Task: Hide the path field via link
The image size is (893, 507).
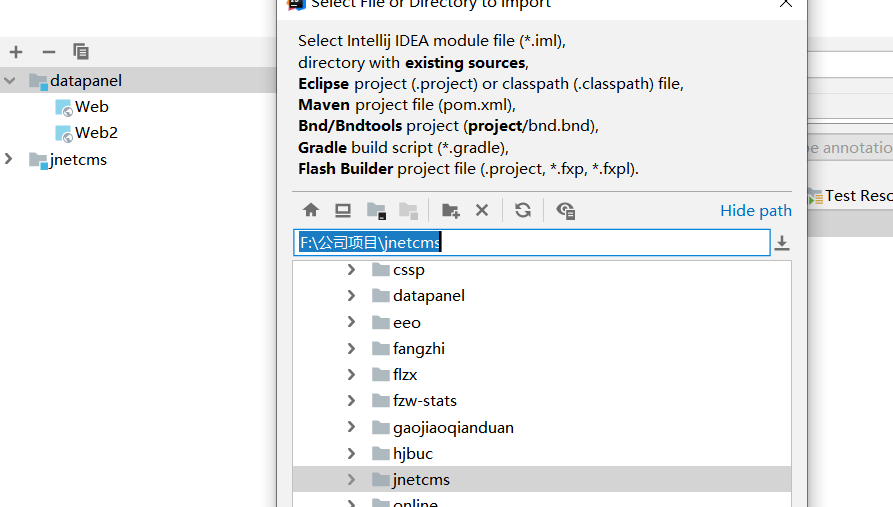Action: pos(755,210)
